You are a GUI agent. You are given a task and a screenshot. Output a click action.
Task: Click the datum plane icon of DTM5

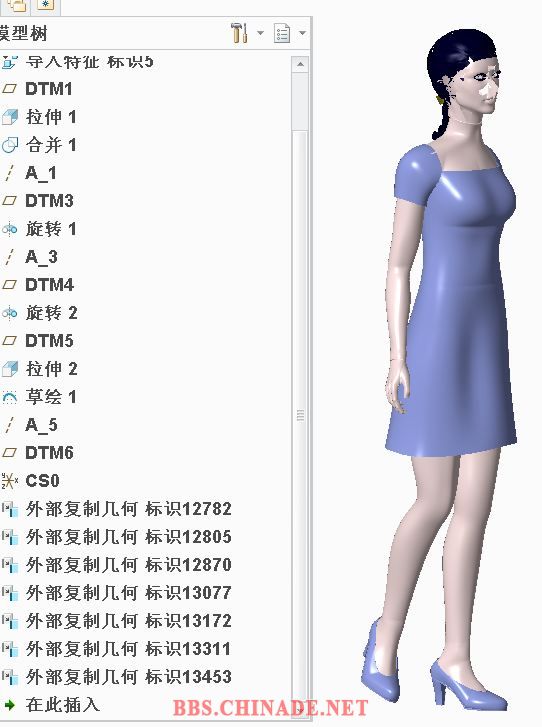10,341
